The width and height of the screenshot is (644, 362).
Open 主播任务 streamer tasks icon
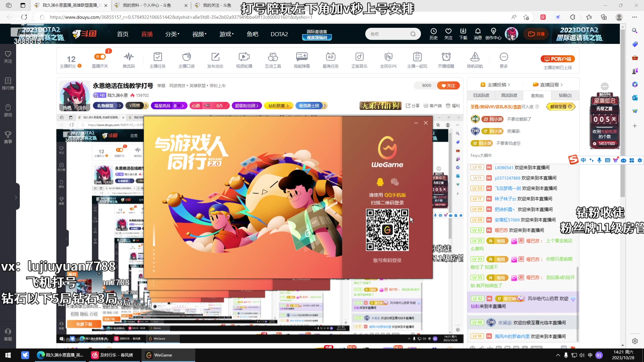(x=158, y=60)
